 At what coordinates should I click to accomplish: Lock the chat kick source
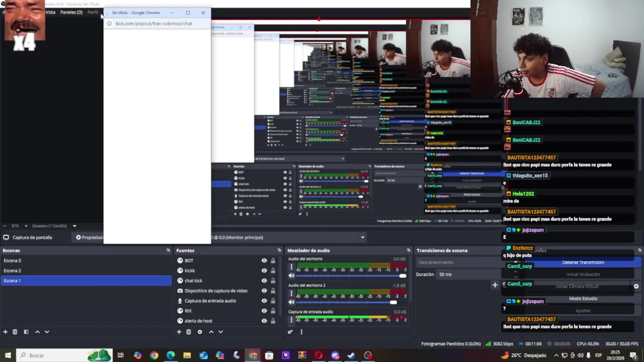273,281
